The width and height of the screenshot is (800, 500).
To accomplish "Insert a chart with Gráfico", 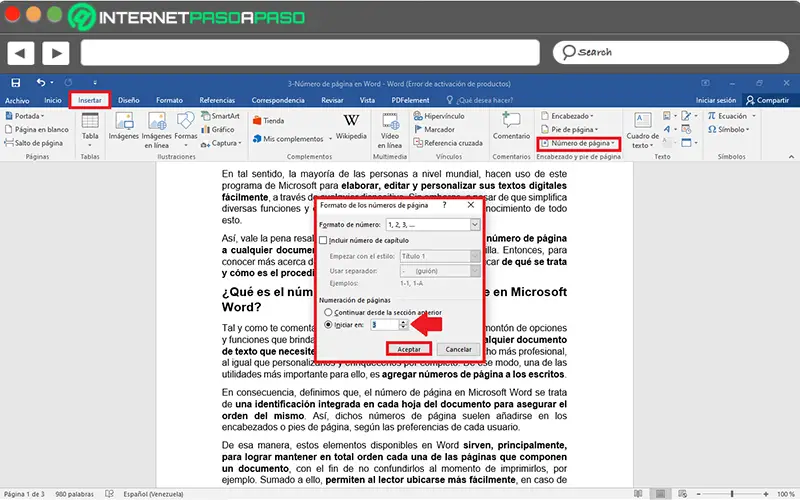I will pos(218,130).
